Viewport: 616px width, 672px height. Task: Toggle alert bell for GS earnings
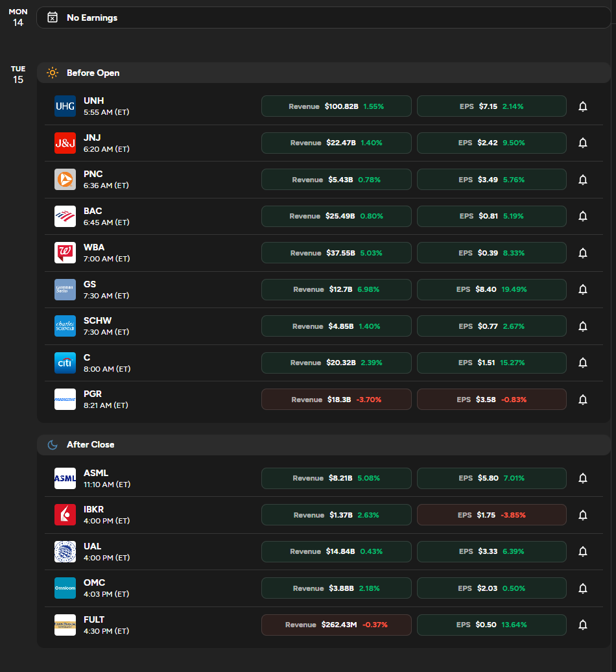pyautogui.click(x=582, y=289)
